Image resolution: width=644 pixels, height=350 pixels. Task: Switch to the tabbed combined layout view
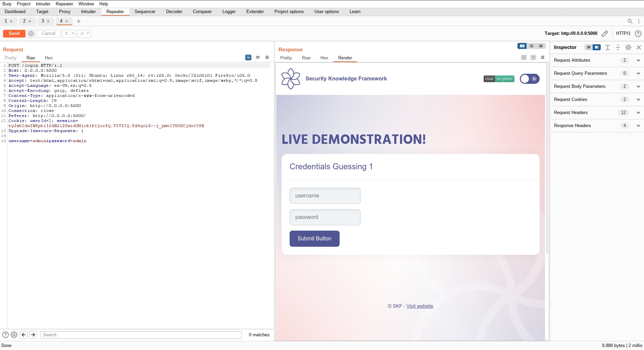[541, 46]
